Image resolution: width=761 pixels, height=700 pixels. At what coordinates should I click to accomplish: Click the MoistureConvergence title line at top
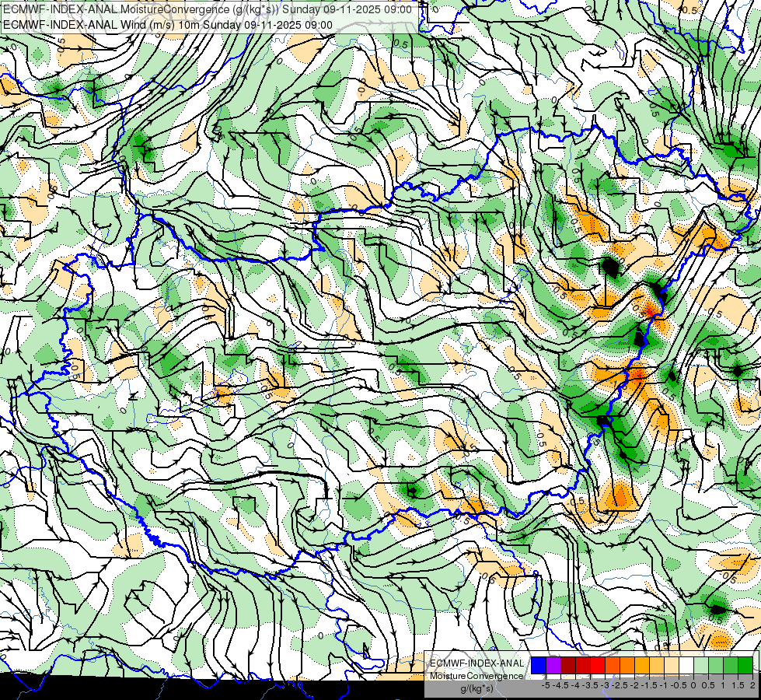(208, 9)
